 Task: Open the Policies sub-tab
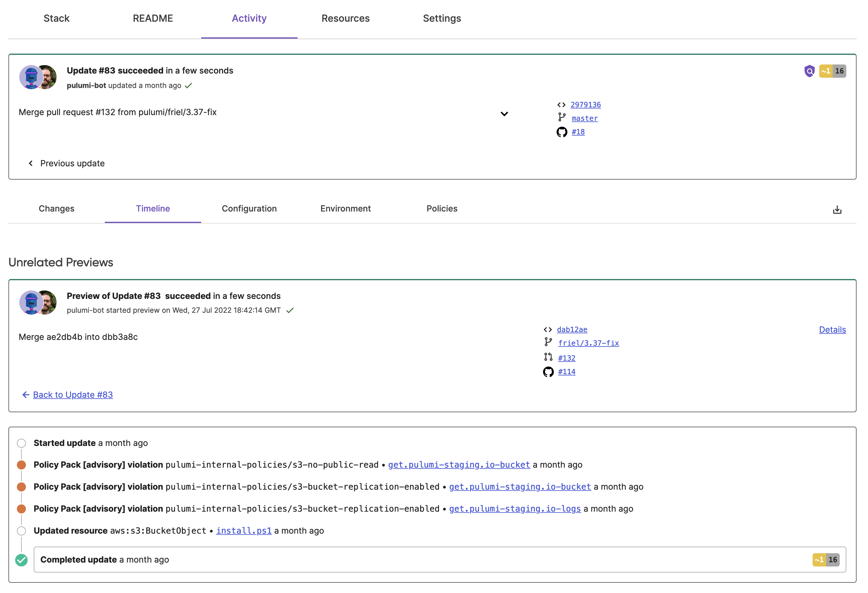[x=442, y=209]
